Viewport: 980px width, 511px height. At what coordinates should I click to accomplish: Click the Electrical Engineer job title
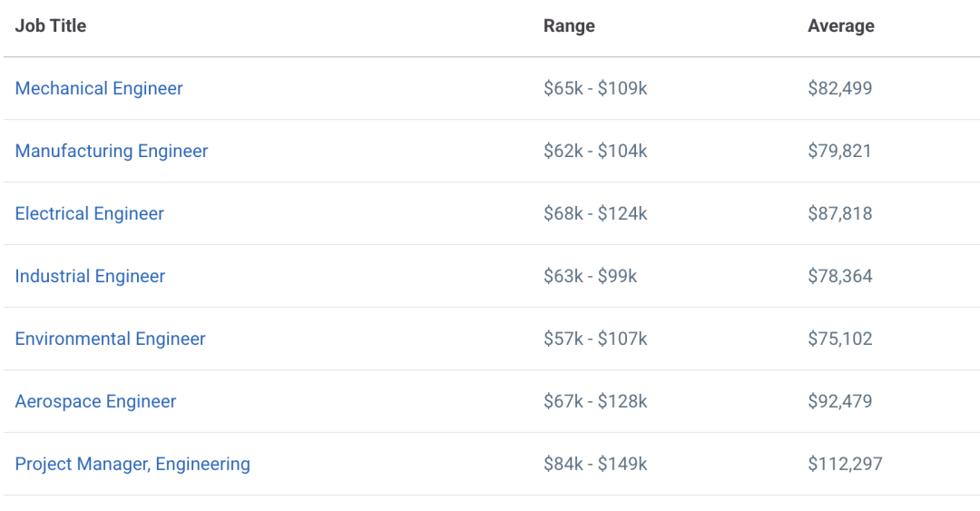point(90,213)
